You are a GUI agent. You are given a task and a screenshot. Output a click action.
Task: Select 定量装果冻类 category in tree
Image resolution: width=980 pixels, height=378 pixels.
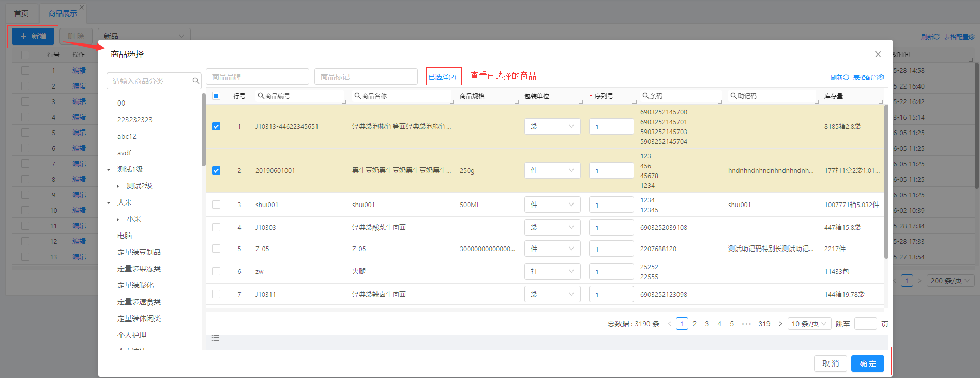coord(139,269)
